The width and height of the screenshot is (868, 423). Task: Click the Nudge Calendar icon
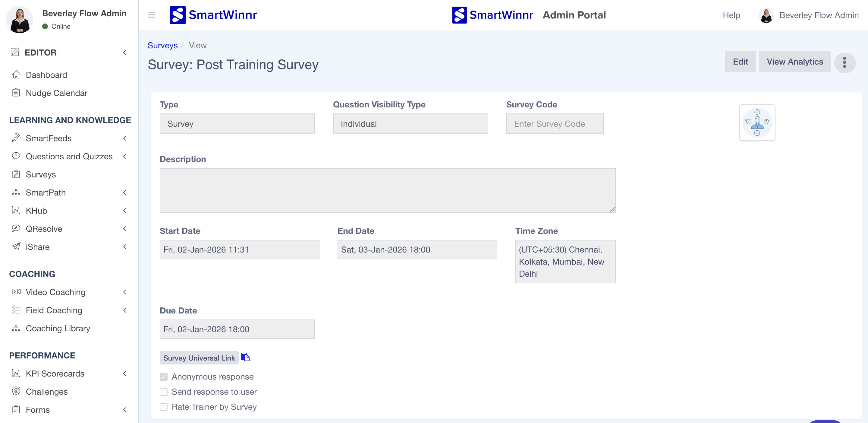coord(16,93)
